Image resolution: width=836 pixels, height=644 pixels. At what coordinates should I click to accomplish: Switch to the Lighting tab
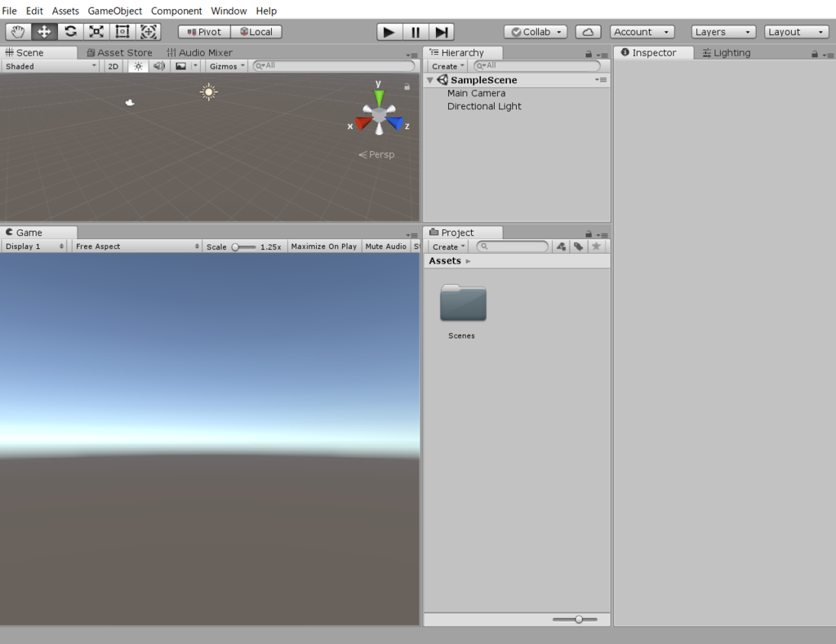click(726, 53)
